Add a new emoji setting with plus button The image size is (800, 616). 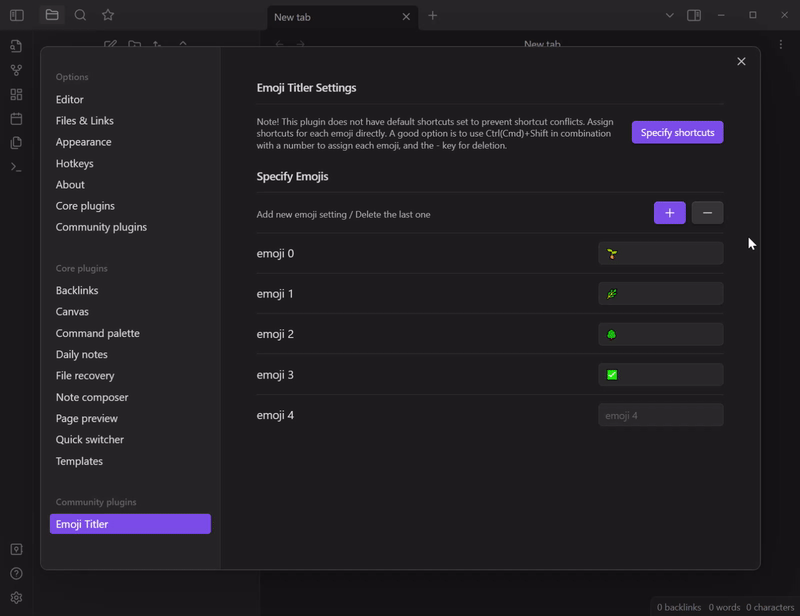tap(669, 212)
